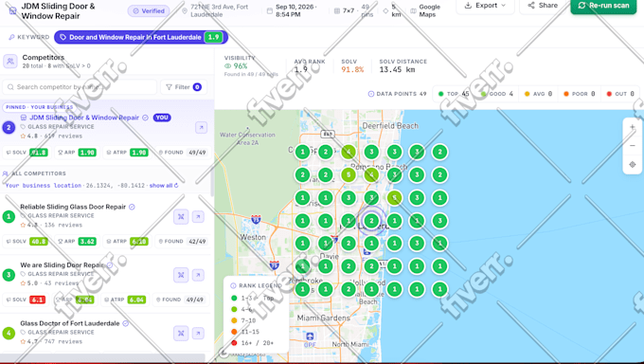Screen dimensions: 644x364
Task: Click the rank 2 badge on pinned business
Action: [9, 128]
